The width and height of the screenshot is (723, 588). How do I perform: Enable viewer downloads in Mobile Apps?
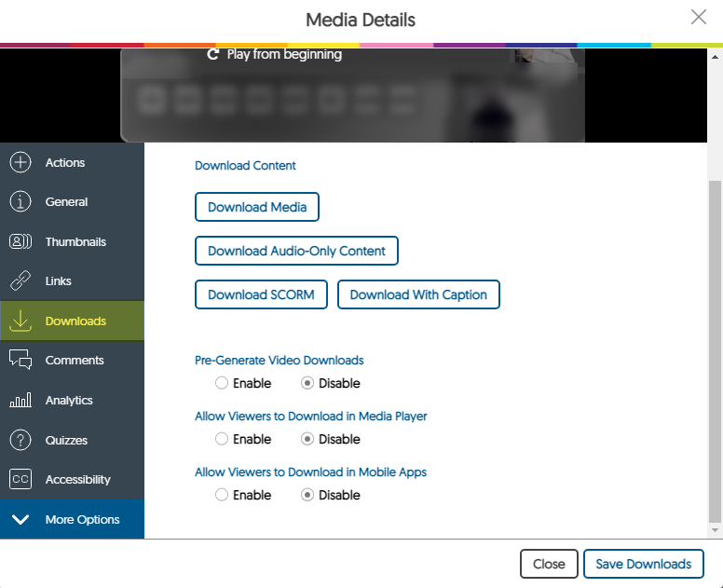222,495
